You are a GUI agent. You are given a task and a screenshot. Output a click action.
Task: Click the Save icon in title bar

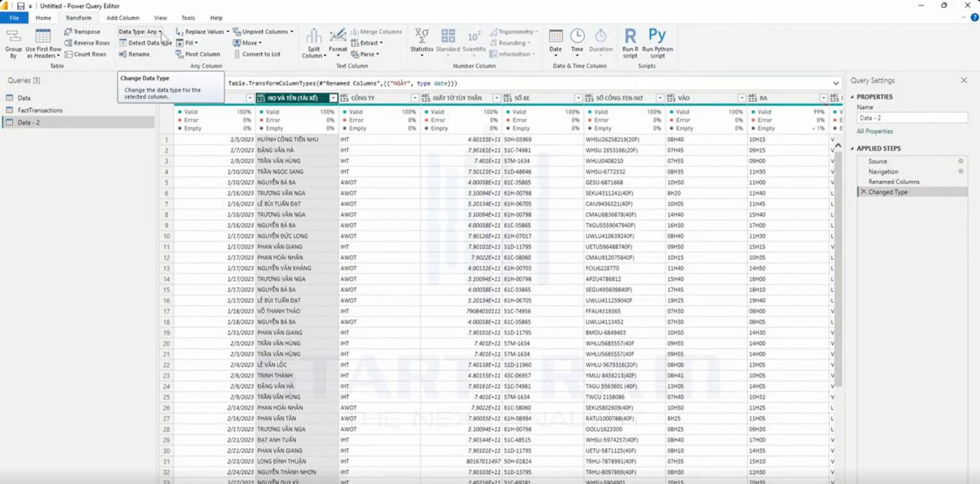click(20, 6)
